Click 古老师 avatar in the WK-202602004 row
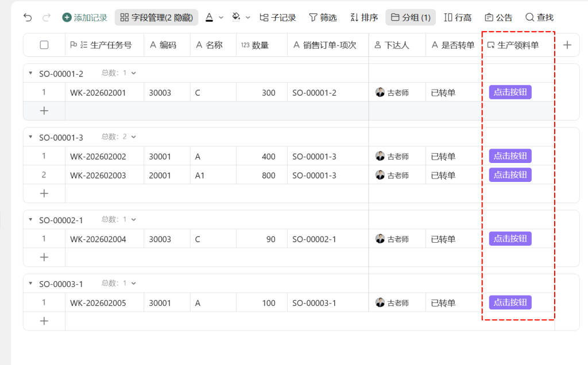588x365 pixels. click(380, 239)
